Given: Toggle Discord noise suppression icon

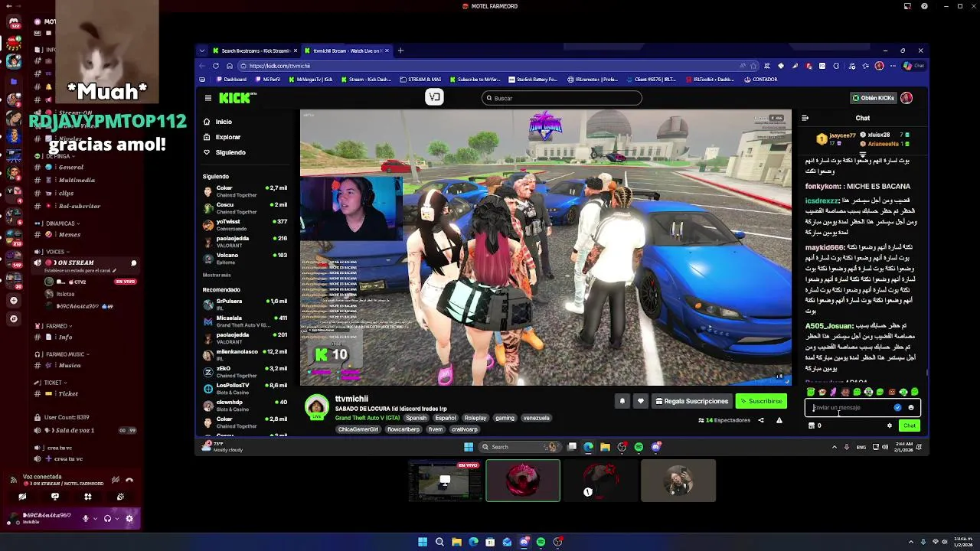Looking at the screenshot, I should [x=115, y=480].
